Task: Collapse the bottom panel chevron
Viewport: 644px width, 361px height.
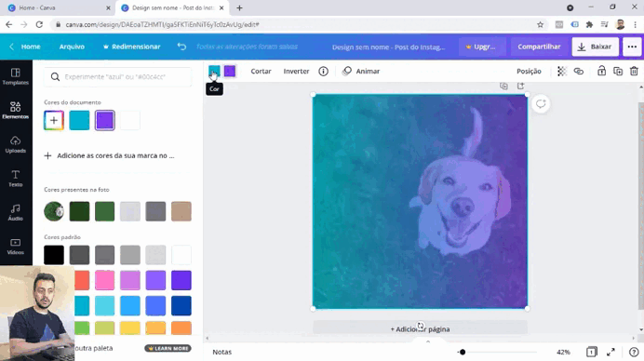Action: coord(428,341)
